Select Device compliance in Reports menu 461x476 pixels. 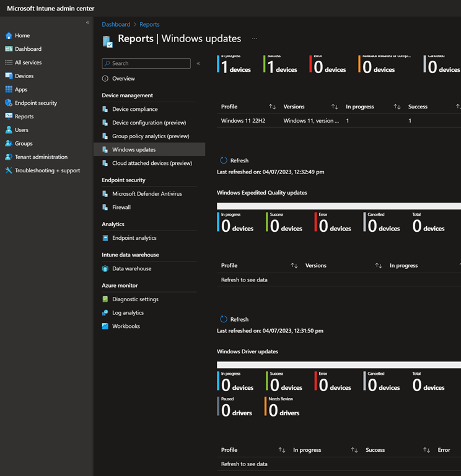[x=134, y=109]
